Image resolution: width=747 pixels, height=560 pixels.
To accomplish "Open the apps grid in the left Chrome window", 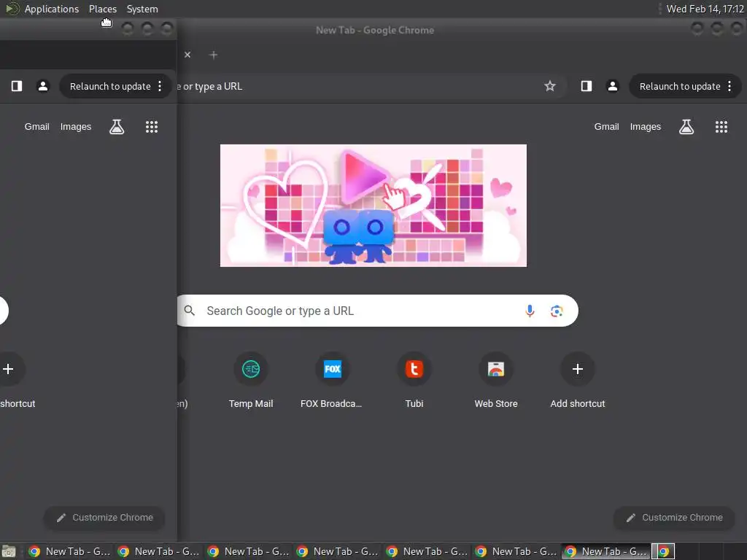I will pyautogui.click(x=152, y=127).
